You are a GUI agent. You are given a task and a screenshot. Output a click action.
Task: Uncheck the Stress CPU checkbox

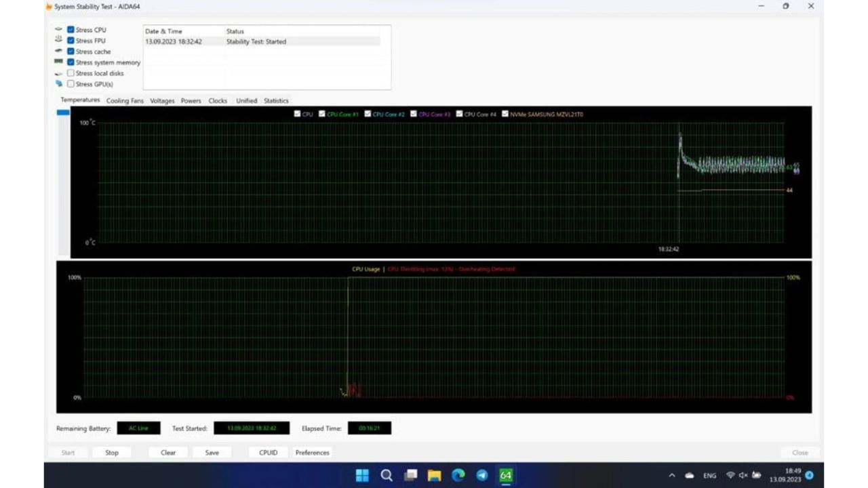pyautogui.click(x=71, y=30)
